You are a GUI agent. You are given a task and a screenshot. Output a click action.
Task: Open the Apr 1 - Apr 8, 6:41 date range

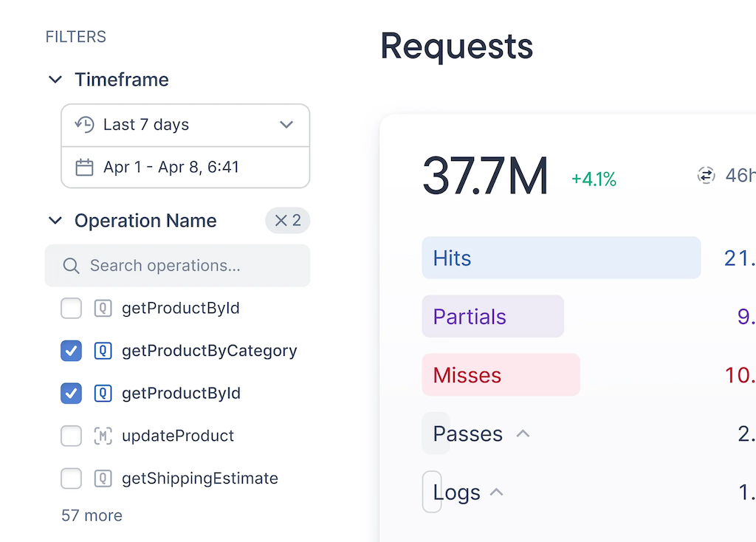(185, 168)
